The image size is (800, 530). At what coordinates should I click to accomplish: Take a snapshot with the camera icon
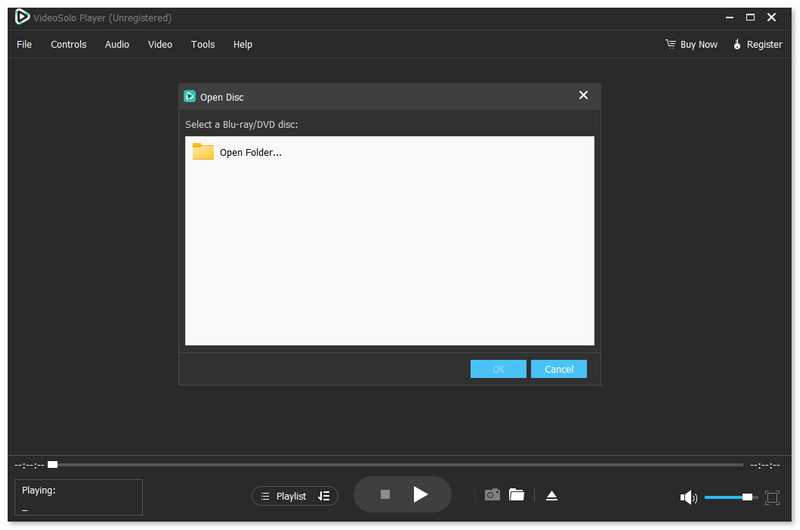point(492,495)
